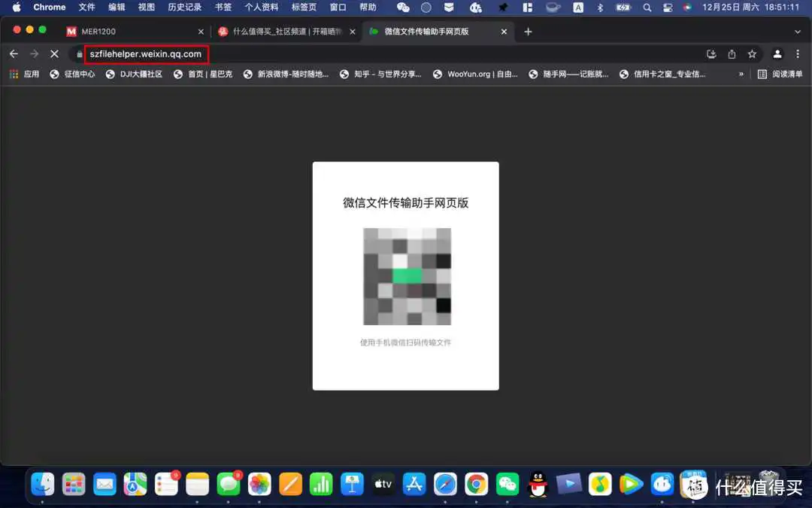Open the Chrome app menu
812x508 pixels.
click(49, 8)
